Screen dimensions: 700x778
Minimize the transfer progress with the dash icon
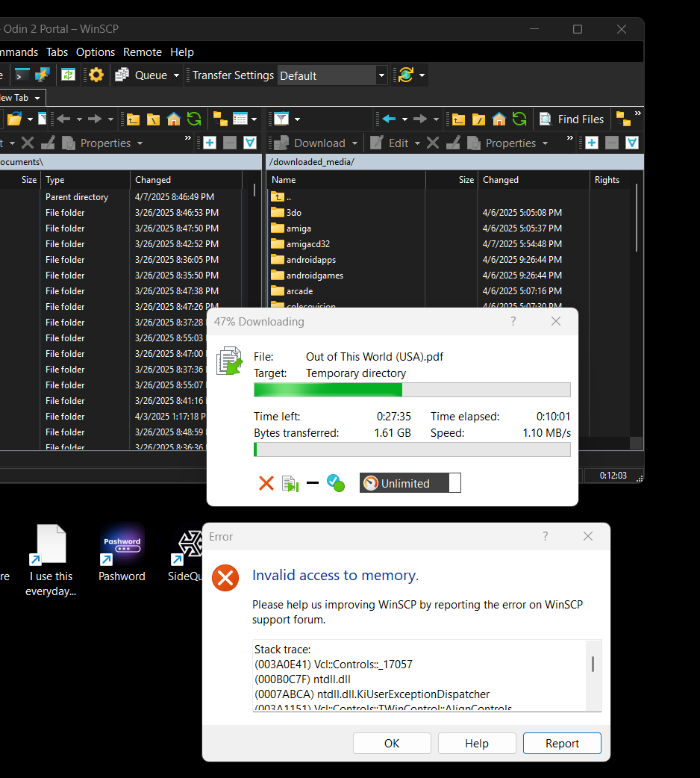click(x=313, y=484)
